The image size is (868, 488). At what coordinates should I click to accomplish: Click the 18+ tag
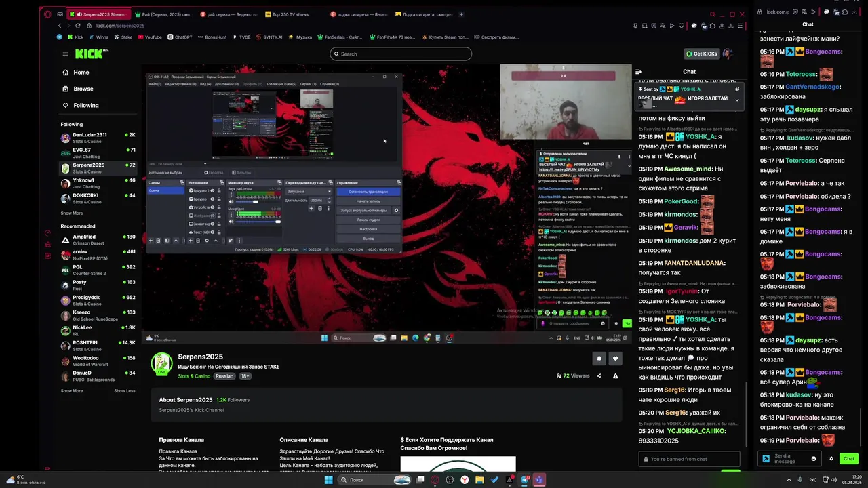point(245,376)
